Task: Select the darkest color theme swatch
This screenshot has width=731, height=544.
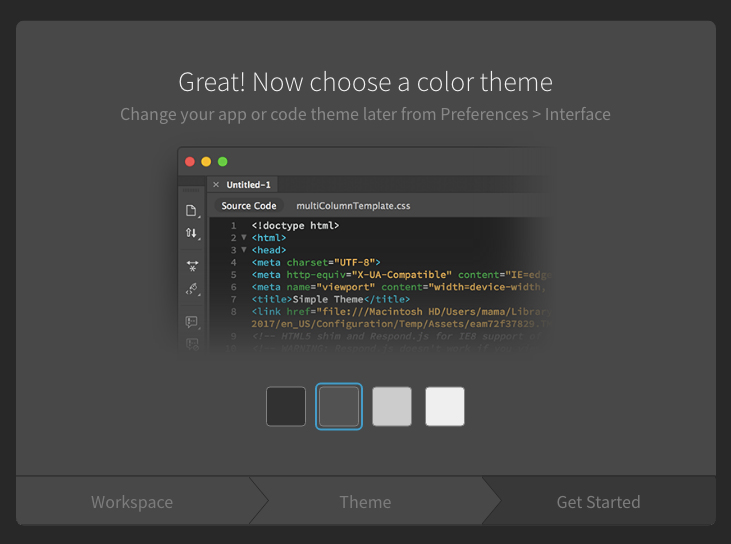Action: pyautogui.click(x=286, y=406)
